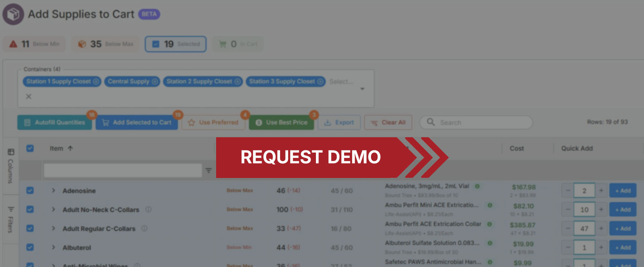644x267 pixels.
Task: Uncheck the Adenosine row checkbox
Action: point(30,191)
